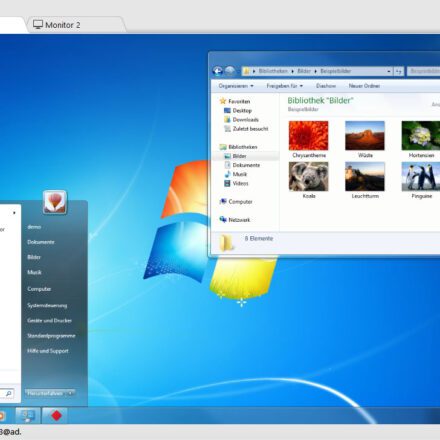Select Computer in the navigation pane
Viewport: 440px width, 440px height.
pos(240,202)
